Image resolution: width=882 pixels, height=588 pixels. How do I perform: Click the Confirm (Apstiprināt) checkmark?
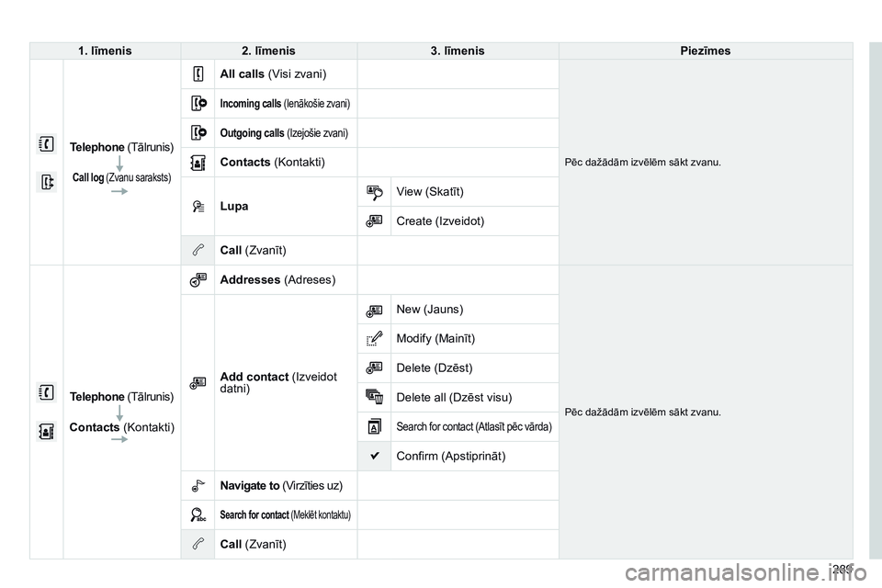pyautogui.click(x=375, y=456)
